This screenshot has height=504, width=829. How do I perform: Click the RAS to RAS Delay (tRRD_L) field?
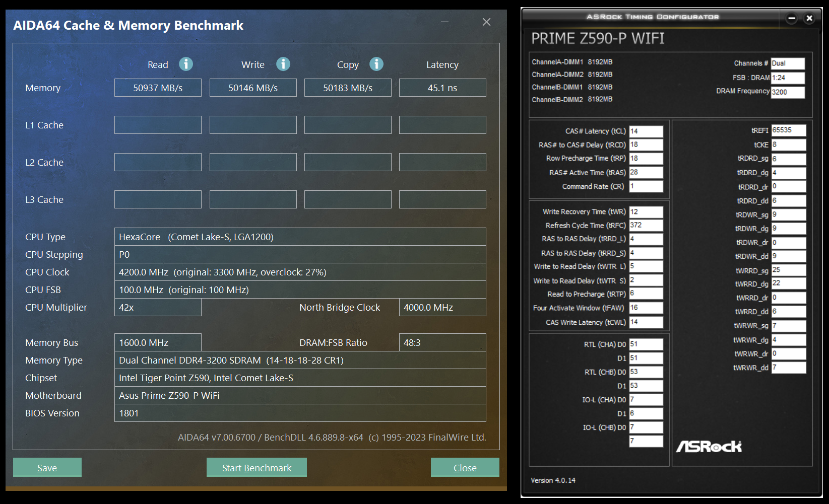646,239
